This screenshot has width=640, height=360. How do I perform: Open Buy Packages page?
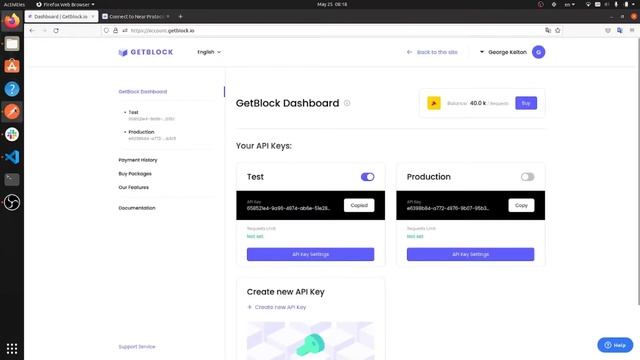(135, 173)
